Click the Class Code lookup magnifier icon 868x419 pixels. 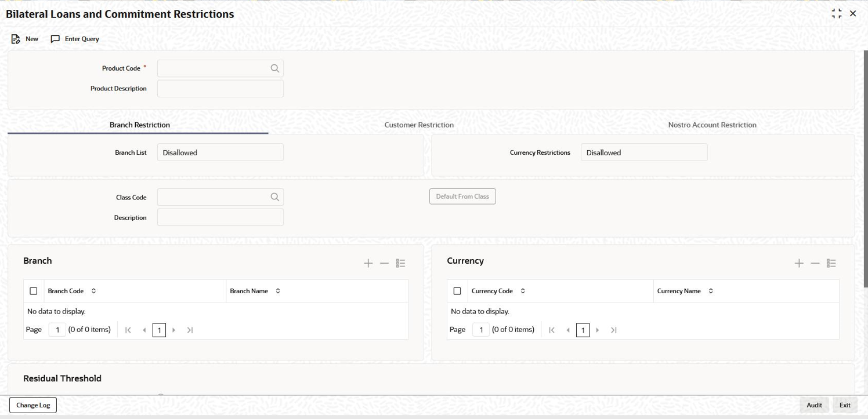coord(275,197)
